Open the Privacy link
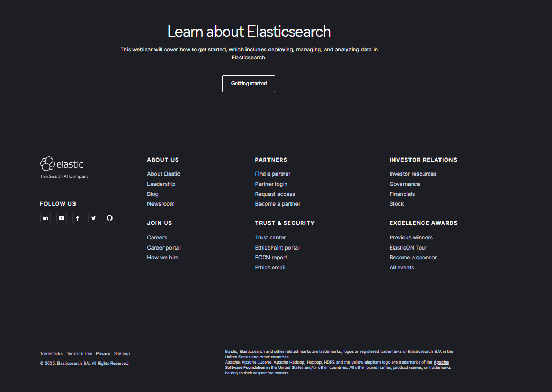This screenshot has width=552, height=392. click(x=103, y=353)
